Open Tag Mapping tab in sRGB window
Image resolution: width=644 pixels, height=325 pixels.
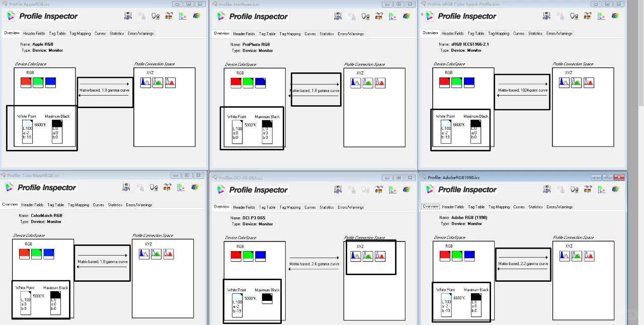click(499, 33)
